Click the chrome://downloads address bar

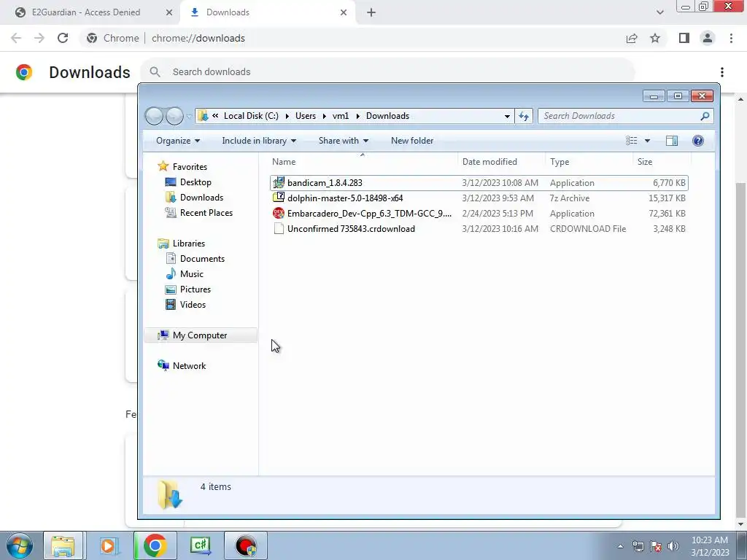[x=198, y=38]
